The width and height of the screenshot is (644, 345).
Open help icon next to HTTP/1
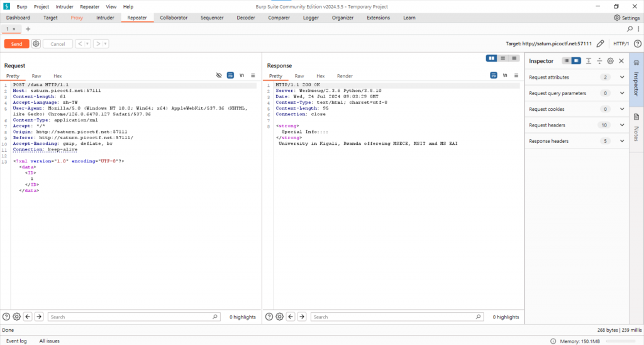point(638,43)
